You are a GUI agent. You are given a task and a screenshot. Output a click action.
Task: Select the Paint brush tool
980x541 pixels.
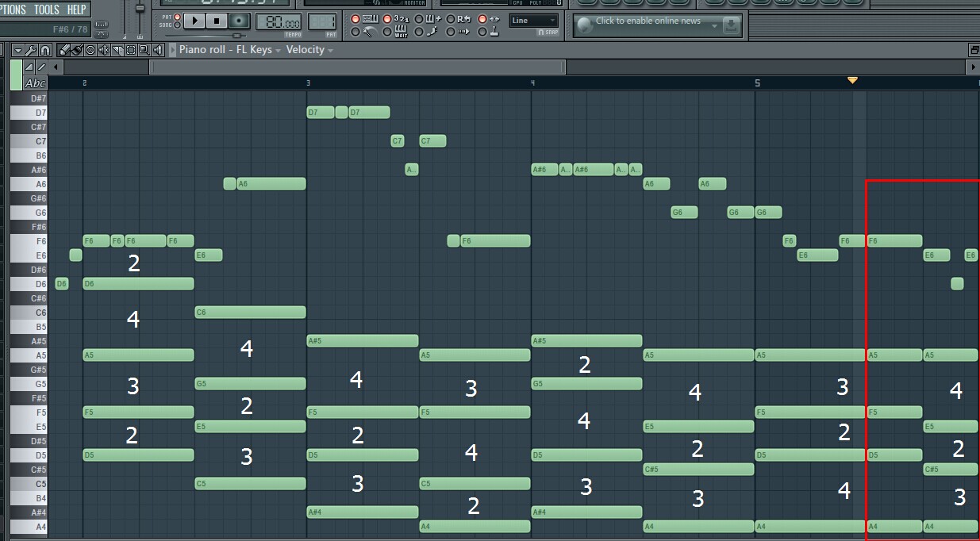coord(77,50)
